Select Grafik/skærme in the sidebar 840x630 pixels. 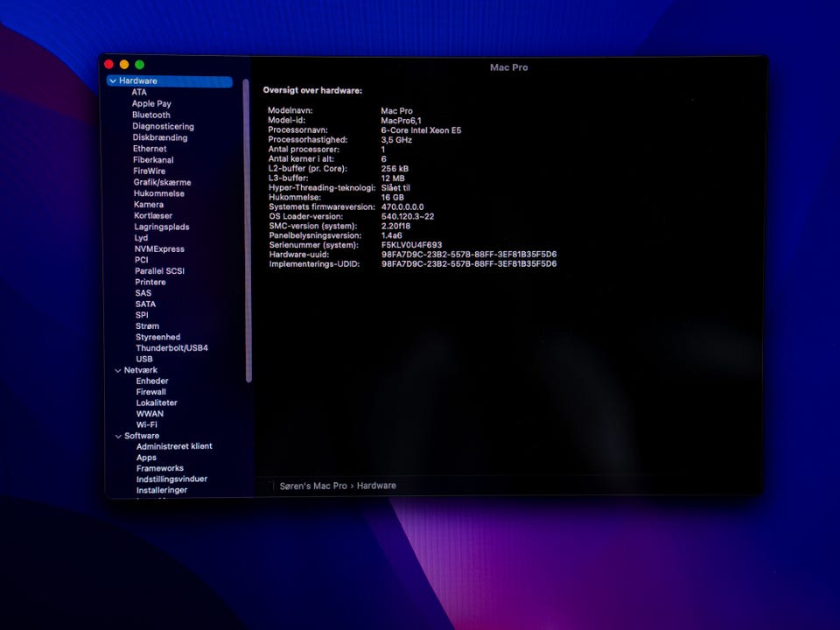163,182
